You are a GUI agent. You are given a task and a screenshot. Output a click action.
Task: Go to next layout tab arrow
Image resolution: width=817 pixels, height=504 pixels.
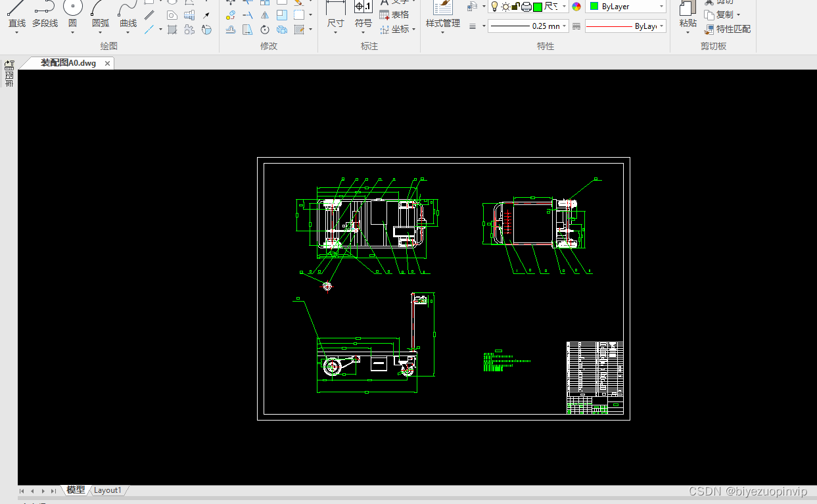[x=43, y=491]
